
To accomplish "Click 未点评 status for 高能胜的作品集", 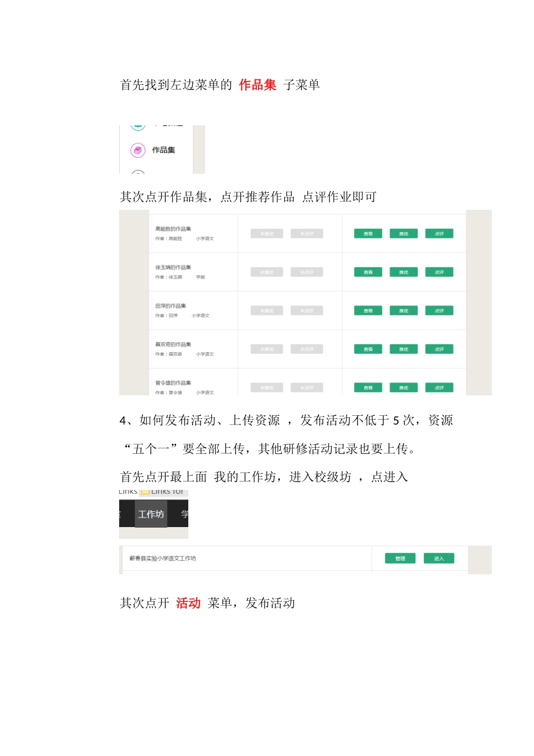I will coord(307,233).
